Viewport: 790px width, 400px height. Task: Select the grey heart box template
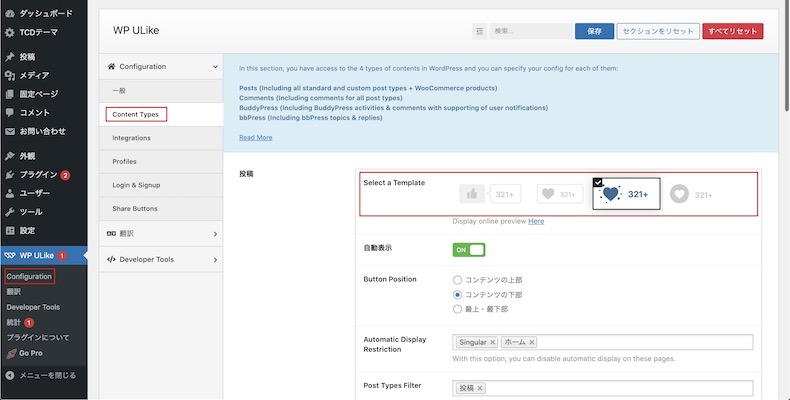click(x=560, y=194)
